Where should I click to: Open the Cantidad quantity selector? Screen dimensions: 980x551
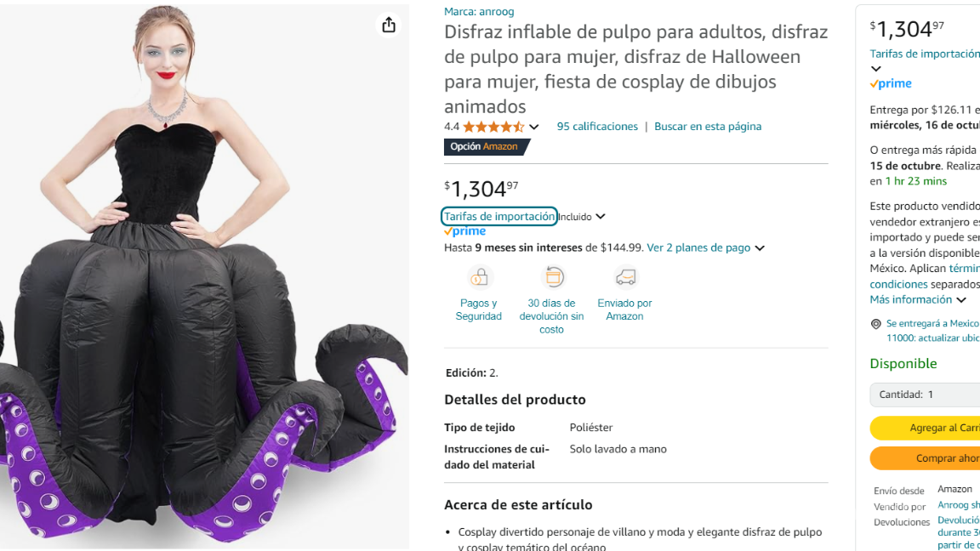(923, 394)
